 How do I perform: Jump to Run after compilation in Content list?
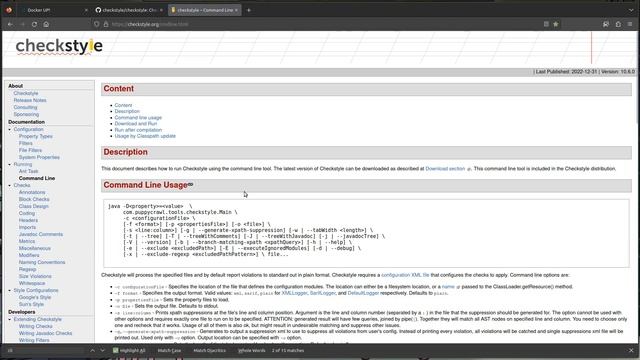(138, 130)
